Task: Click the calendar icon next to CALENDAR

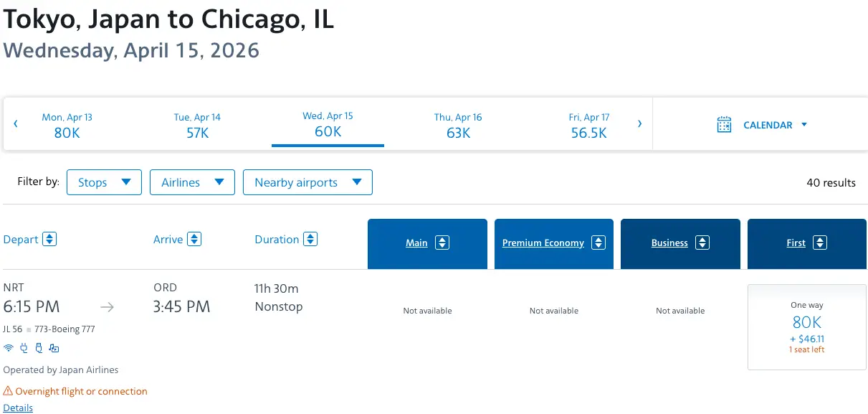Action: tap(724, 124)
